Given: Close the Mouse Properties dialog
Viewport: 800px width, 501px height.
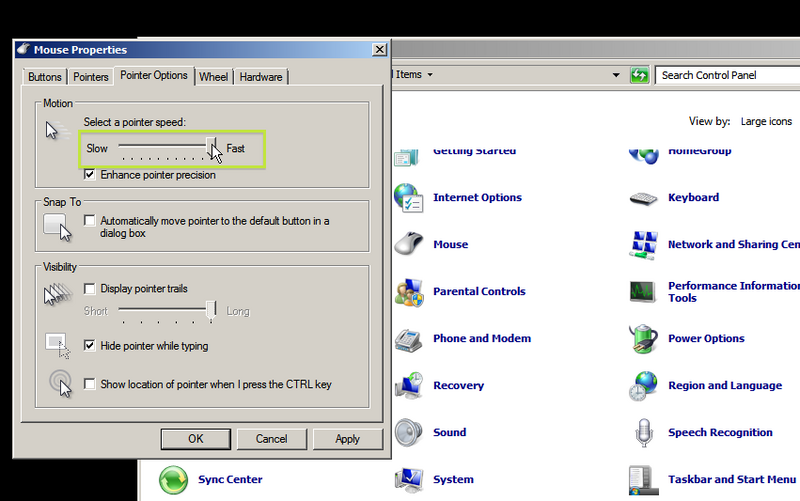Looking at the screenshot, I should click(x=380, y=49).
